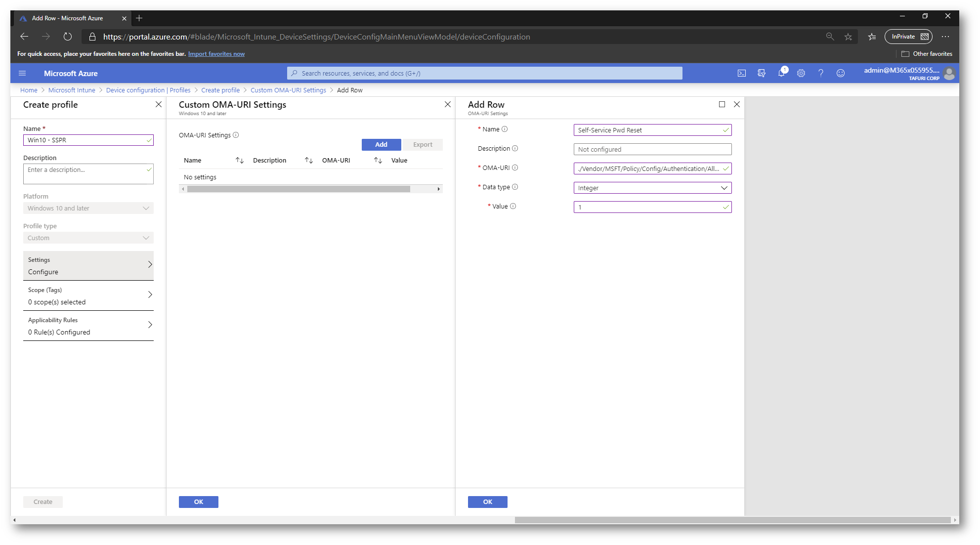The width and height of the screenshot is (980, 545).
Task: Edit the OMA-URI path field
Action: 652,168
